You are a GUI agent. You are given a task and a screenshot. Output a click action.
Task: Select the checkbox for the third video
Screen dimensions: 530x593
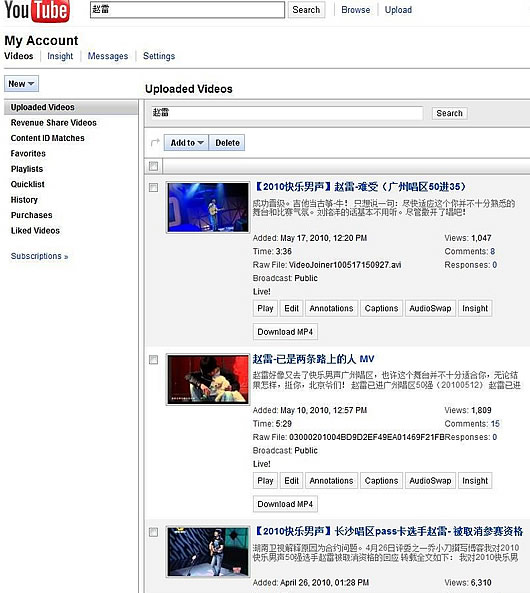(154, 532)
